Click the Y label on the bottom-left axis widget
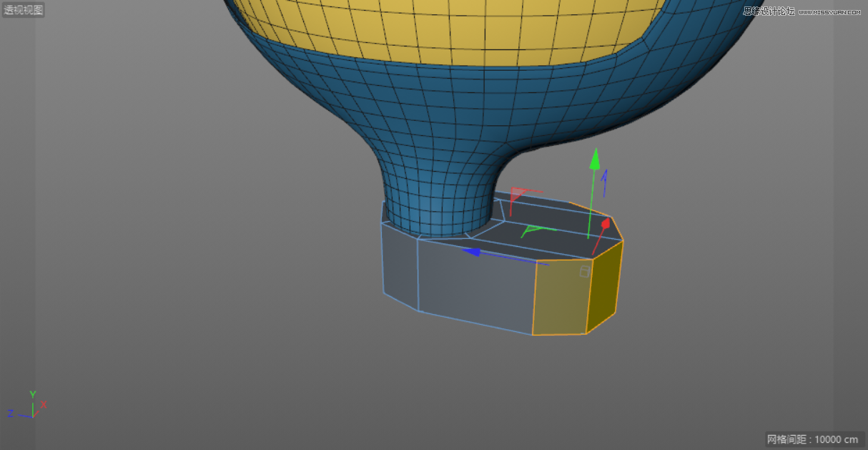The height and width of the screenshot is (450, 868). [x=33, y=393]
